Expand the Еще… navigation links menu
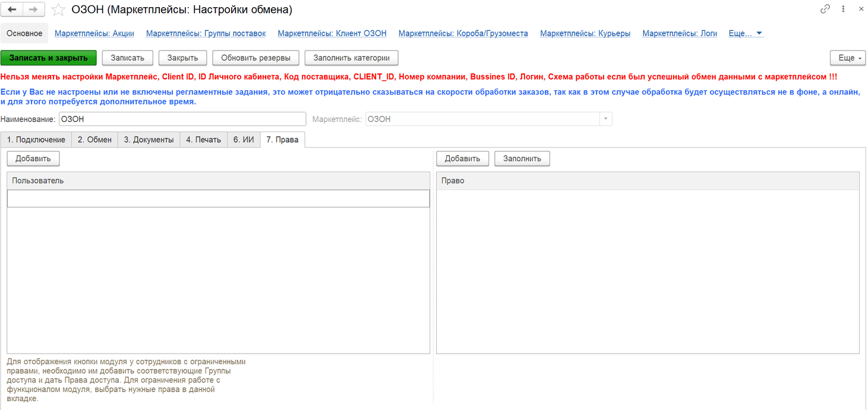This screenshot has width=868, height=410. pos(746,33)
